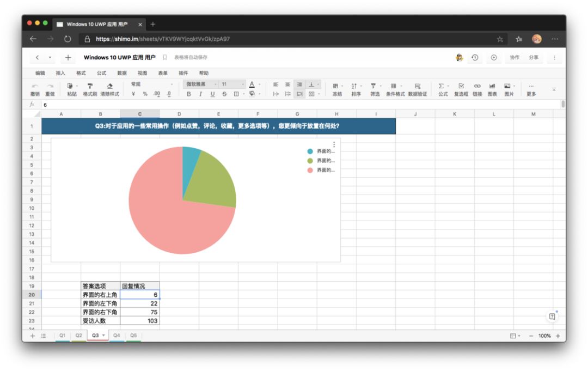
Task: Click the decrease decimal places (.0) icon
Action: point(169,94)
